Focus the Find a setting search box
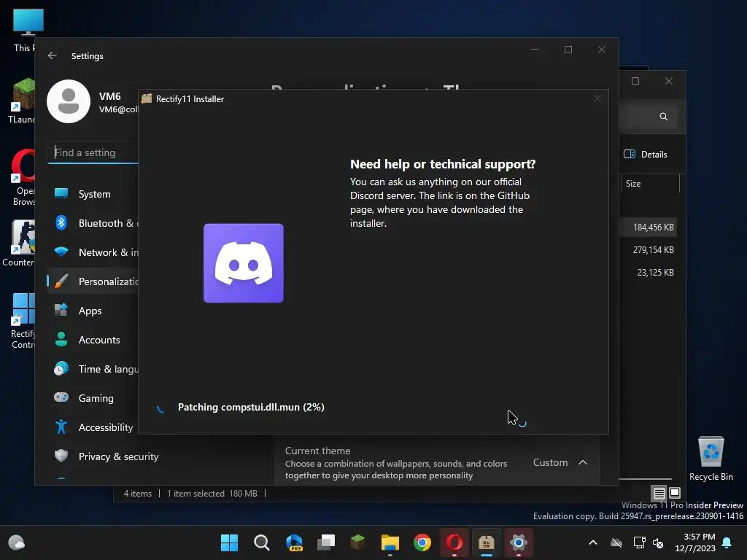The width and height of the screenshot is (747, 560). click(93, 152)
